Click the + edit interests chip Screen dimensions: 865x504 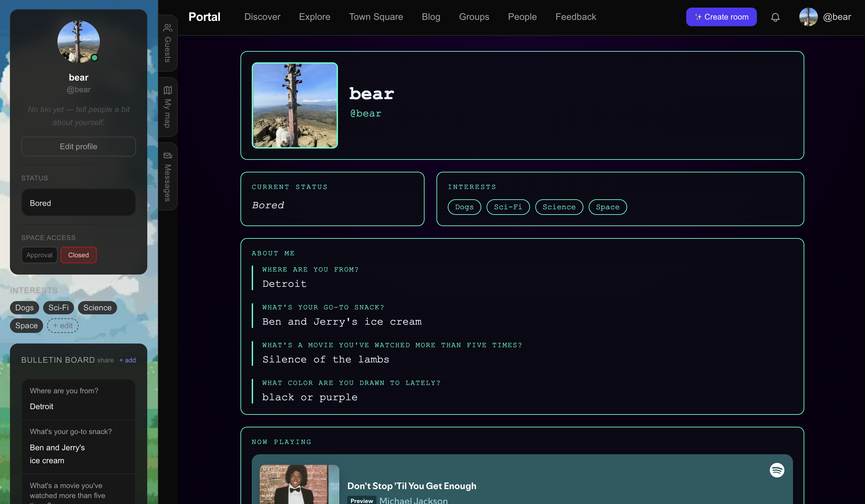[x=62, y=326]
